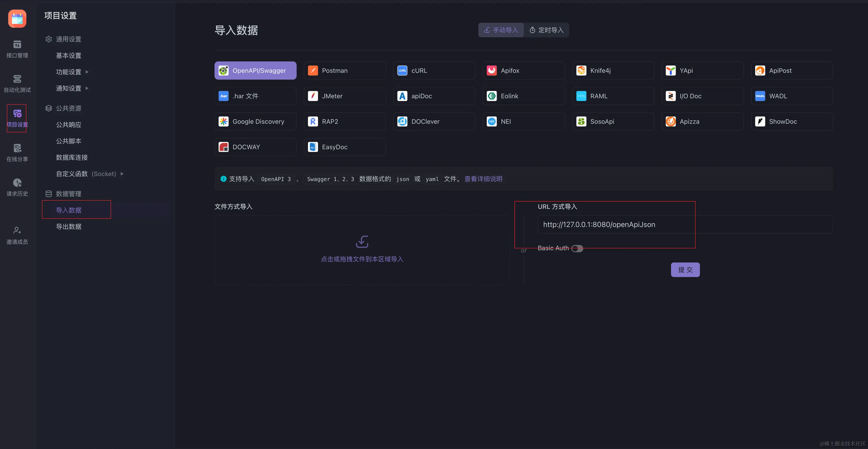Open the 自动化测试 sidebar icon
868x449 pixels.
tap(17, 84)
